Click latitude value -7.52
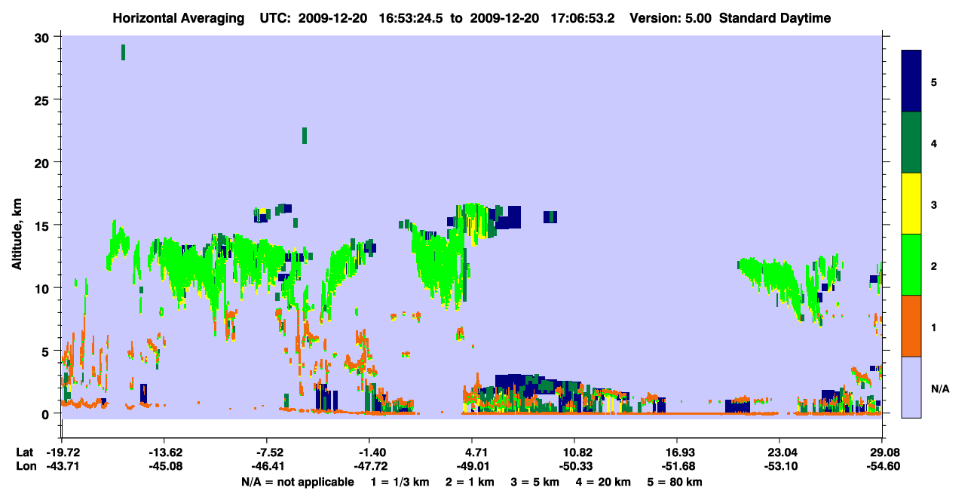The image size is (980, 503). coord(268,452)
